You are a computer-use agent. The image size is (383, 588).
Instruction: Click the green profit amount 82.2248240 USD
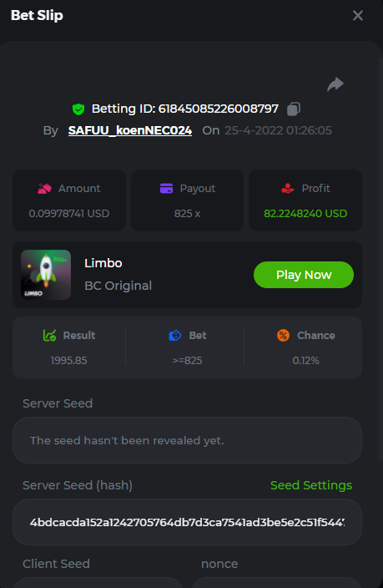coord(305,213)
